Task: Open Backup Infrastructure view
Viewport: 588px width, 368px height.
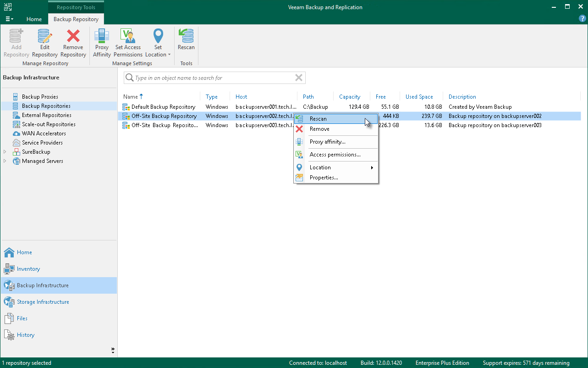Action: 59,285
